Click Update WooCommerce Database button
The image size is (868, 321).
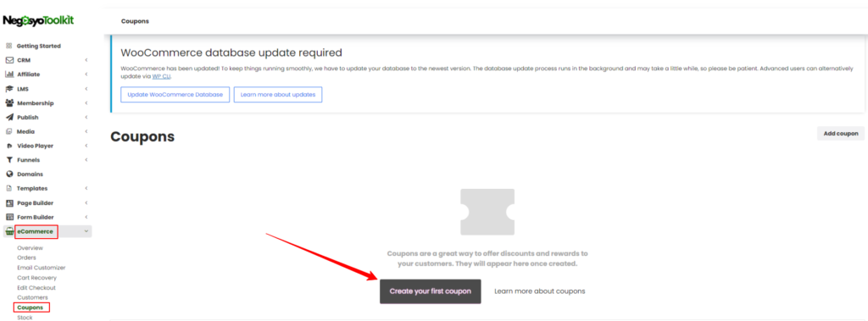175,95
